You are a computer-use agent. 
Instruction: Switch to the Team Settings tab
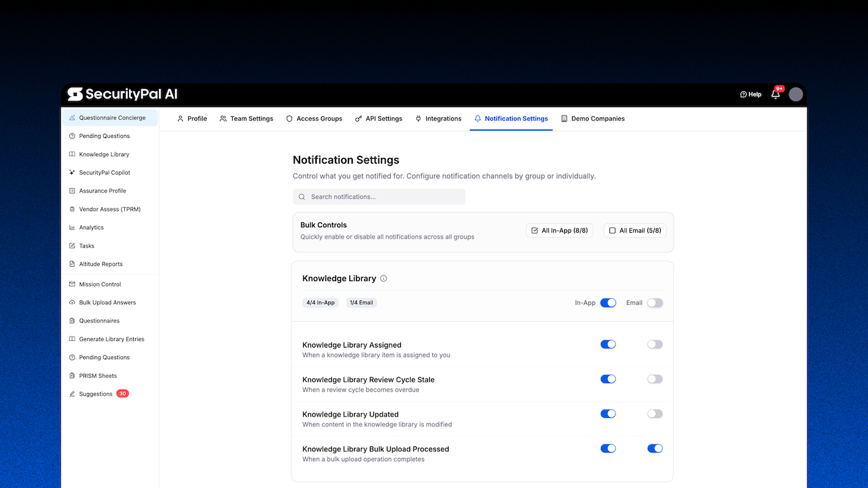[x=246, y=118]
